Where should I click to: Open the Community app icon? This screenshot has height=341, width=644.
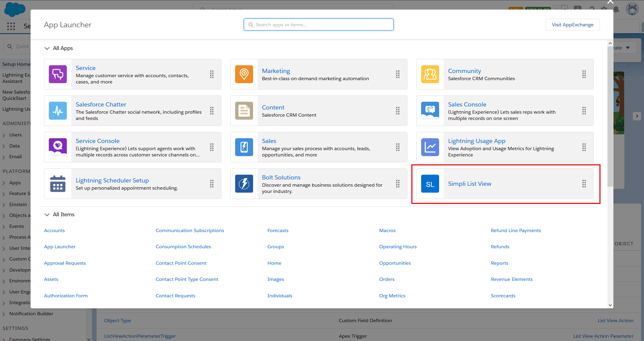(x=430, y=74)
